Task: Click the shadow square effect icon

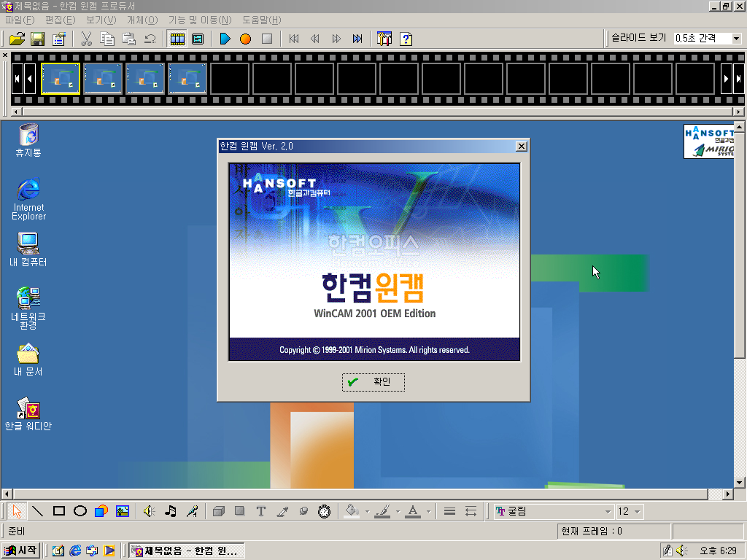Action: point(239,511)
